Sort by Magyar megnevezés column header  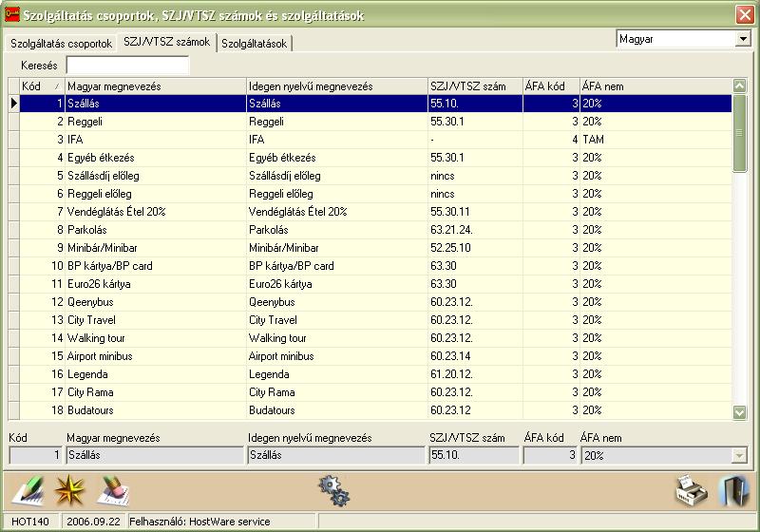(156, 86)
